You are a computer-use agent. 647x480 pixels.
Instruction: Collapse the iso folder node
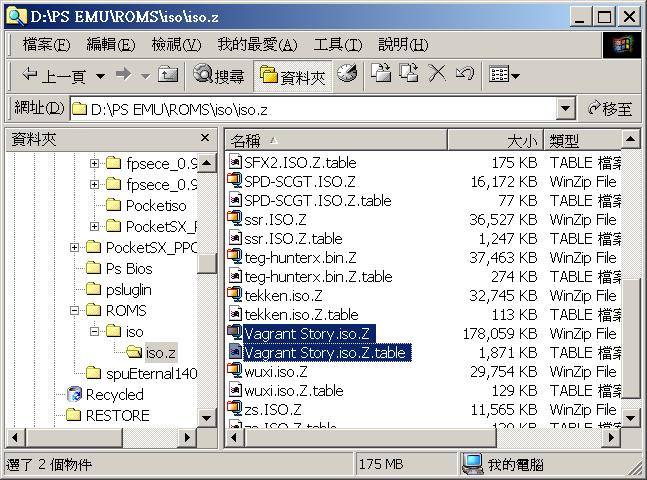tap(94, 331)
